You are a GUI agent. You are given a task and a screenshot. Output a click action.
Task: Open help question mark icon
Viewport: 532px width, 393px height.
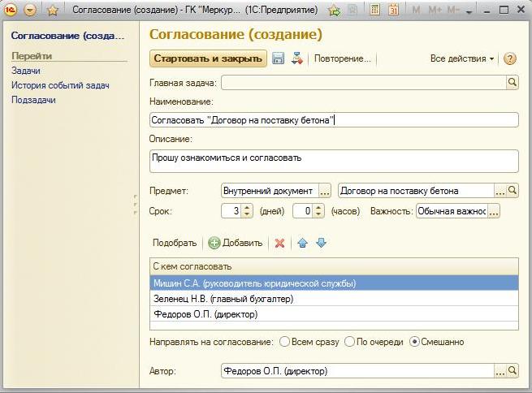coord(509,58)
